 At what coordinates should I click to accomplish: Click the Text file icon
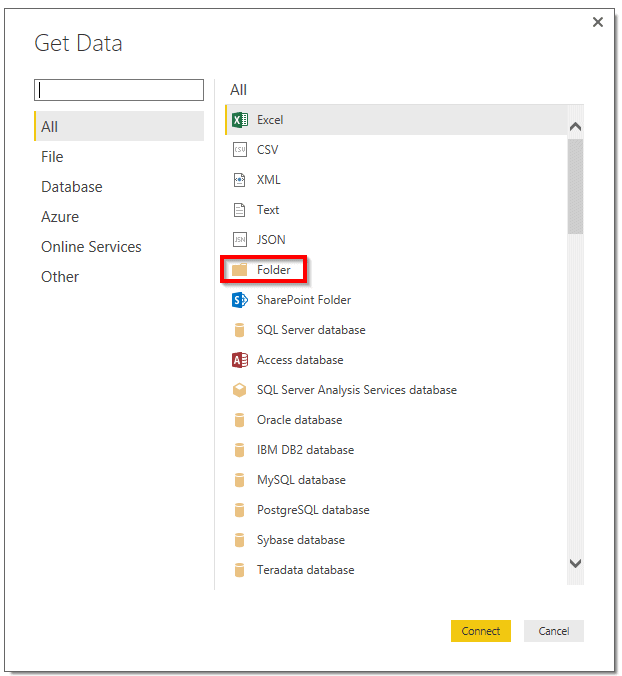pyautogui.click(x=239, y=210)
